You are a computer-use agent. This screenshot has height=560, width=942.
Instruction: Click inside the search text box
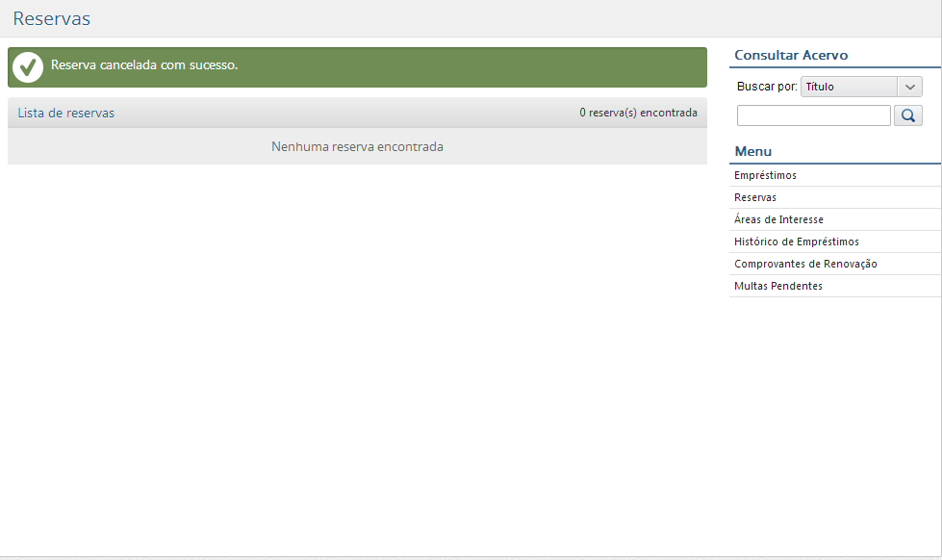[813, 115]
